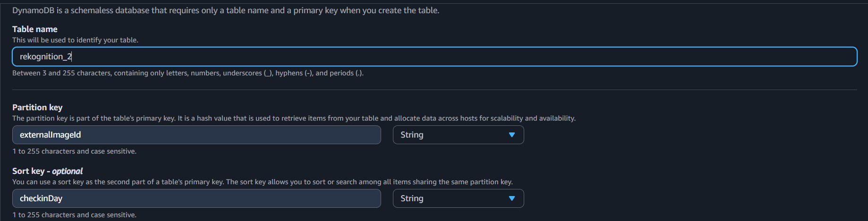Click the italic 'optional' text next to Sort key

(x=67, y=171)
